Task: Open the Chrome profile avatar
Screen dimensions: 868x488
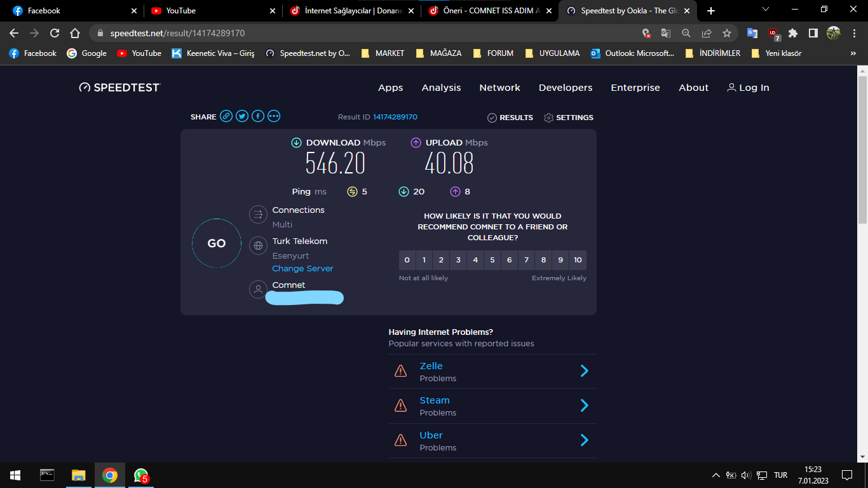Action: click(x=834, y=33)
